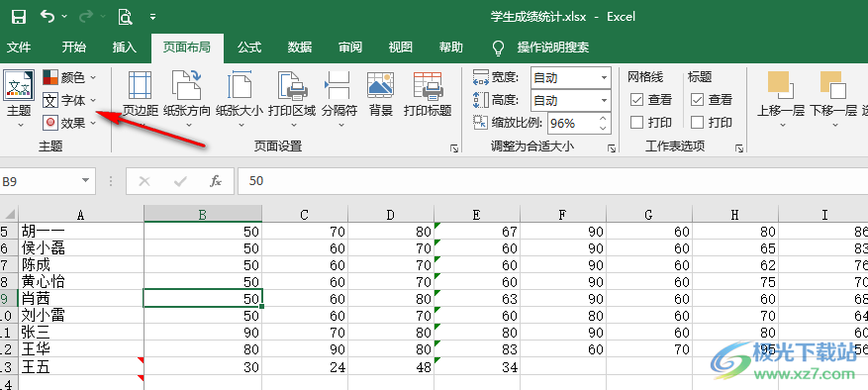Click Send Backward (下移一层) icon
The image size is (868, 390).
pyautogui.click(x=833, y=85)
